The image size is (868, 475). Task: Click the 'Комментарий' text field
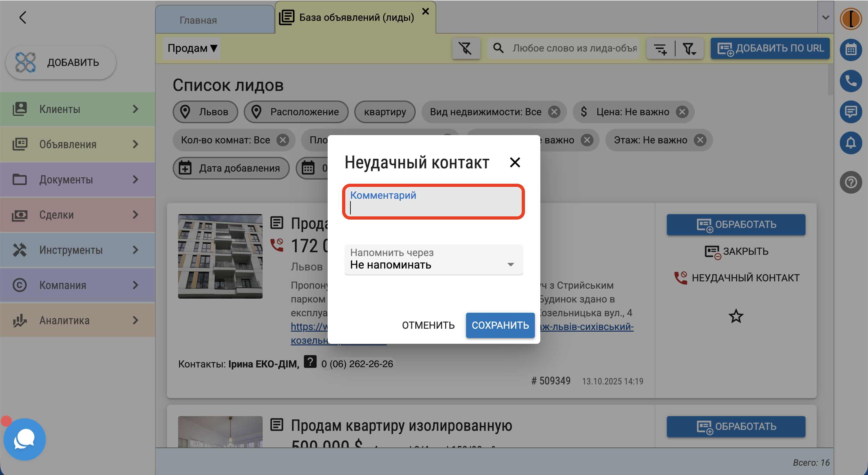coord(433,202)
